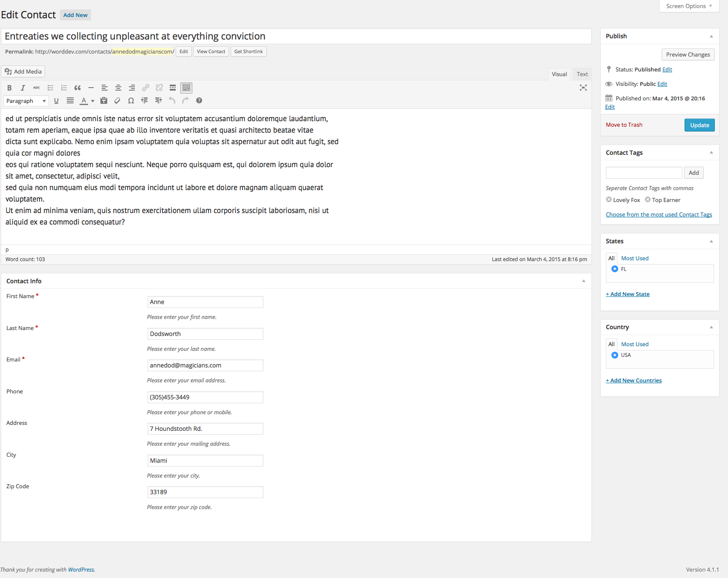Choose from most used Contact Tags
The image size is (728, 578).
[x=659, y=214]
